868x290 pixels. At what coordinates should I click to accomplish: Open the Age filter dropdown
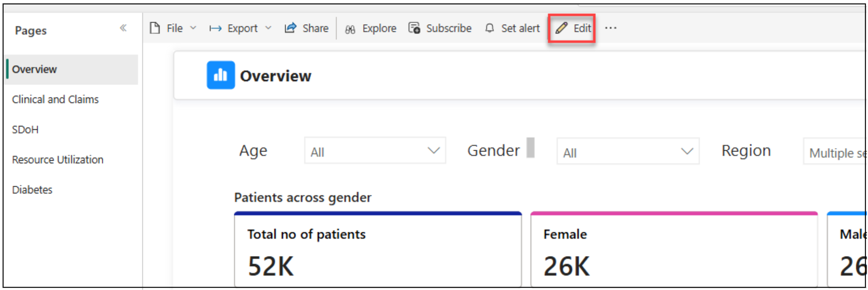(375, 151)
